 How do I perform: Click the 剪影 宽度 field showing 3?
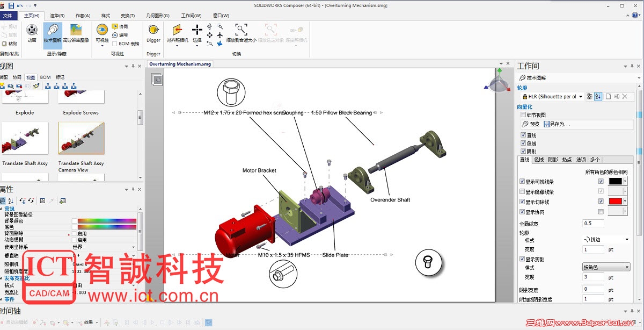593,277
